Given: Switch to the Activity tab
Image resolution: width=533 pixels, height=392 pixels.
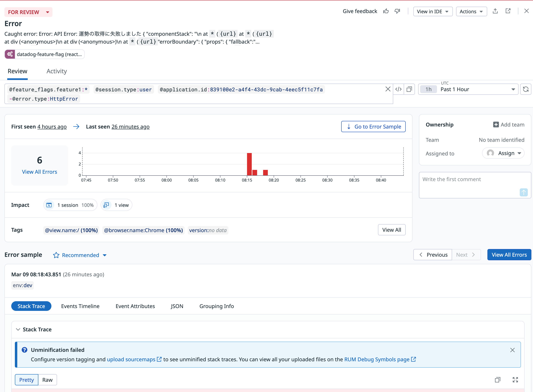Looking at the screenshot, I should coord(56,71).
